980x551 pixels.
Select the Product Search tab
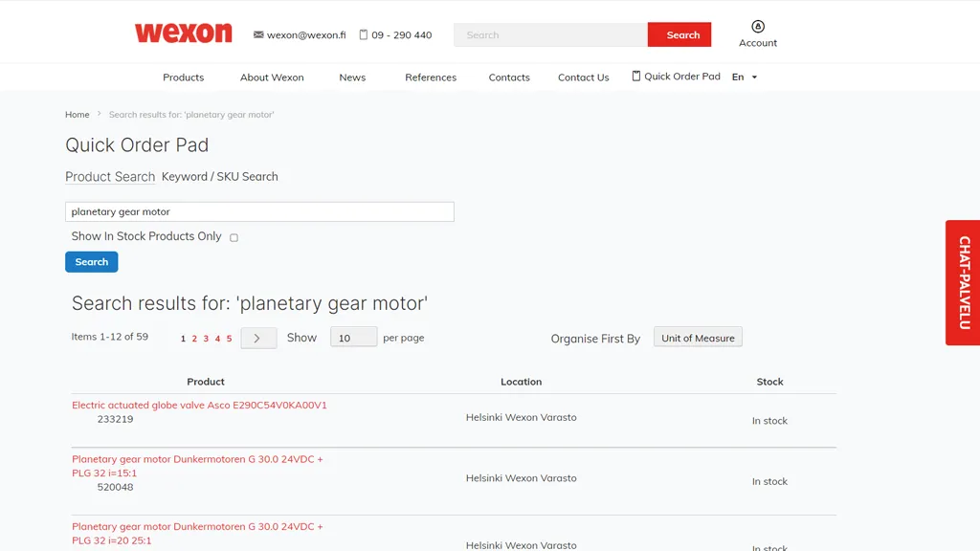pyautogui.click(x=110, y=177)
